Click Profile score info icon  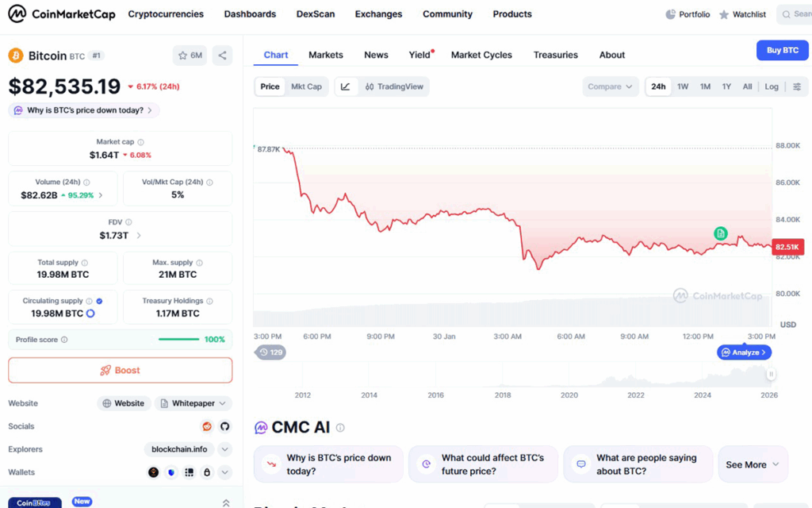point(64,340)
